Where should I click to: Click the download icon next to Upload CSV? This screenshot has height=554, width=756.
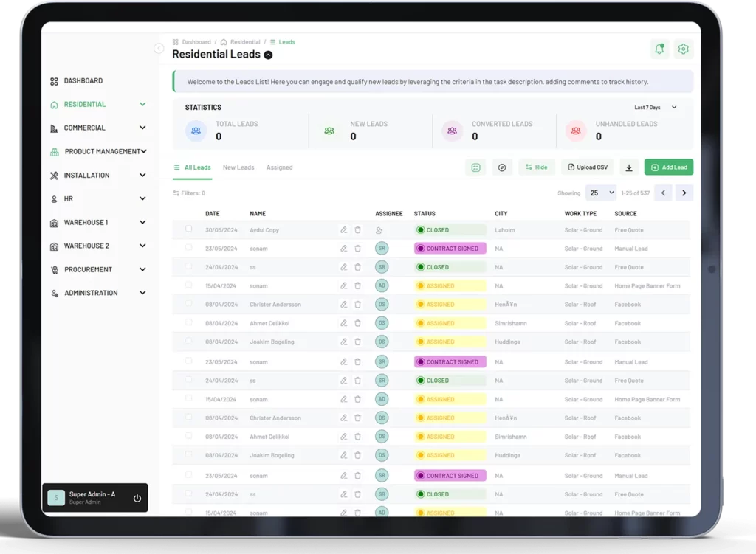point(629,167)
